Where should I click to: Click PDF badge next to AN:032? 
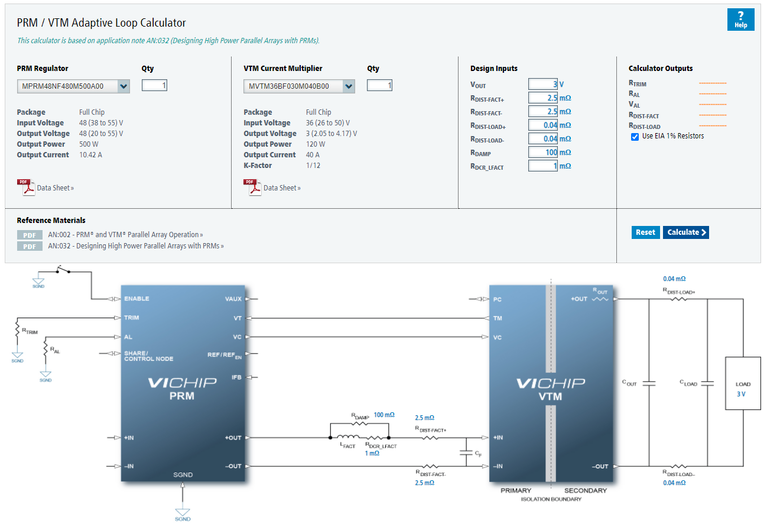point(30,245)
